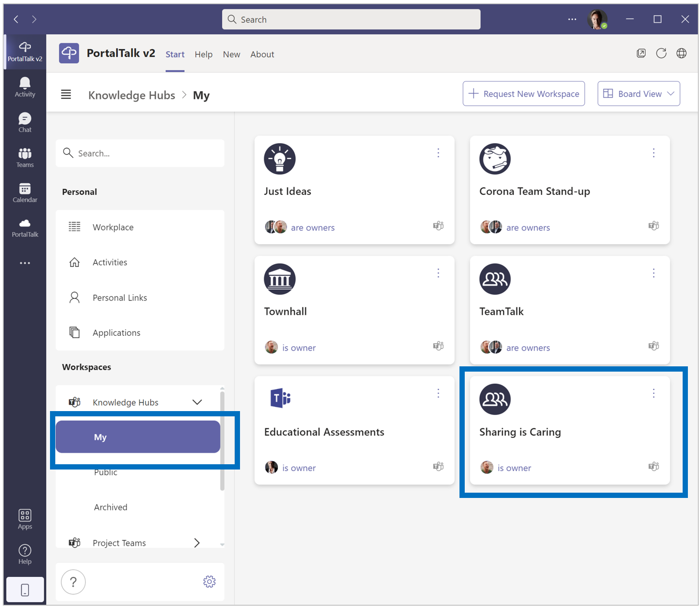Open the Townhall workspace title
This screenshot has width=700, height=609.
pos(285,312)
